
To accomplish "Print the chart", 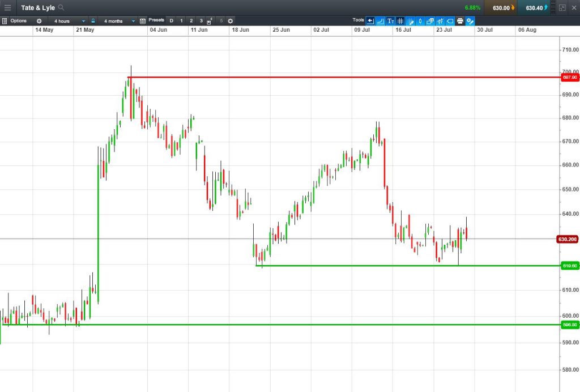I will click(x=460, y=21).
